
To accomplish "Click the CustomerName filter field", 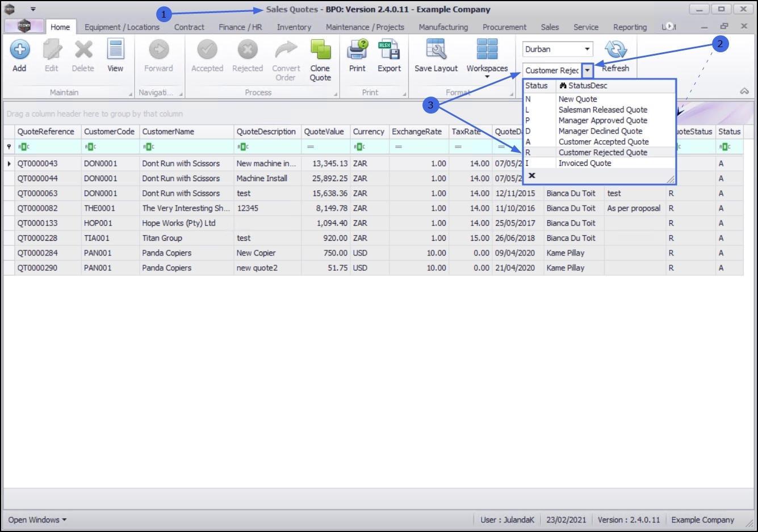I will [187, 146].
